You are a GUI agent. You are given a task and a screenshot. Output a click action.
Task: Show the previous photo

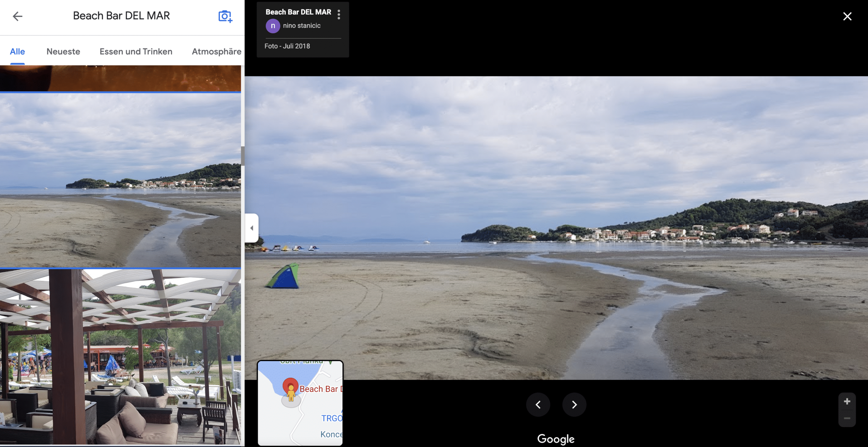(x=538, y=405)
